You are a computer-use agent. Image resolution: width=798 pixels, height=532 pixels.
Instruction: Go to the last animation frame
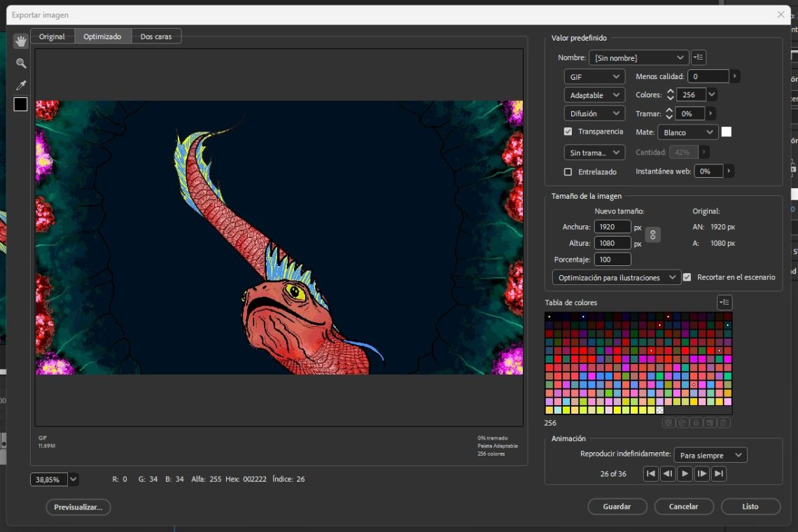coord(719,474)
